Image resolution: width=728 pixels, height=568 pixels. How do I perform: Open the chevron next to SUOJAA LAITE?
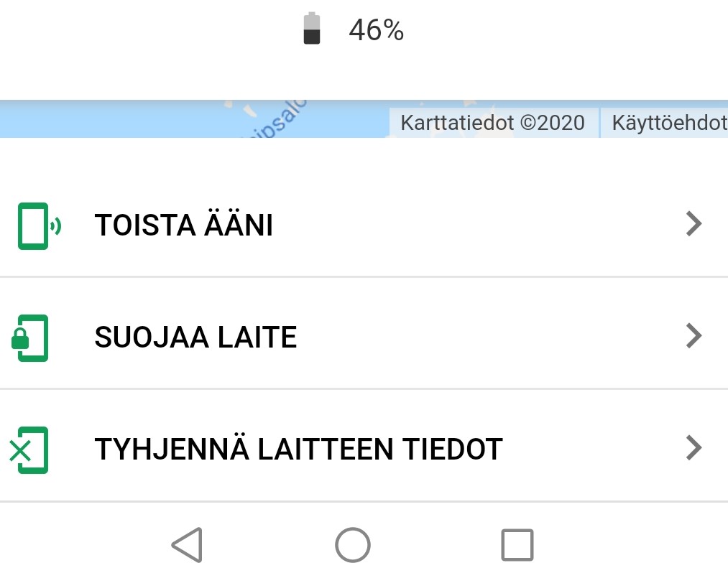coord(693,336)
